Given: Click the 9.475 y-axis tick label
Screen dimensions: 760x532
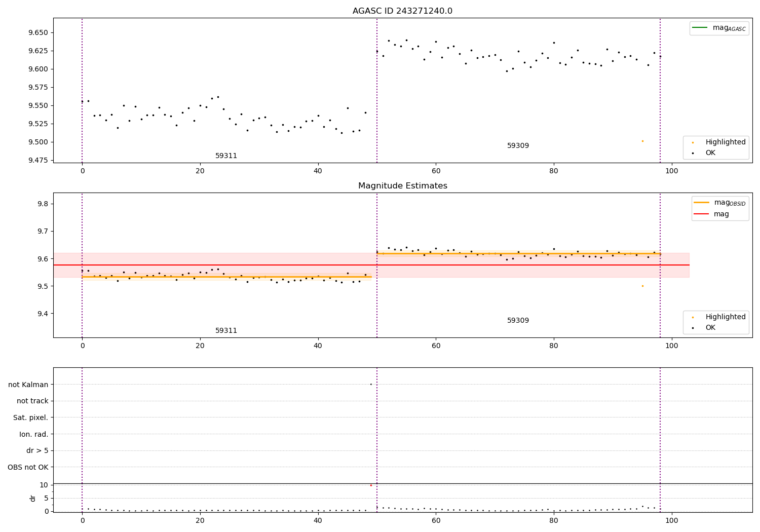Looking at the screenshot, I should [38, 160].
